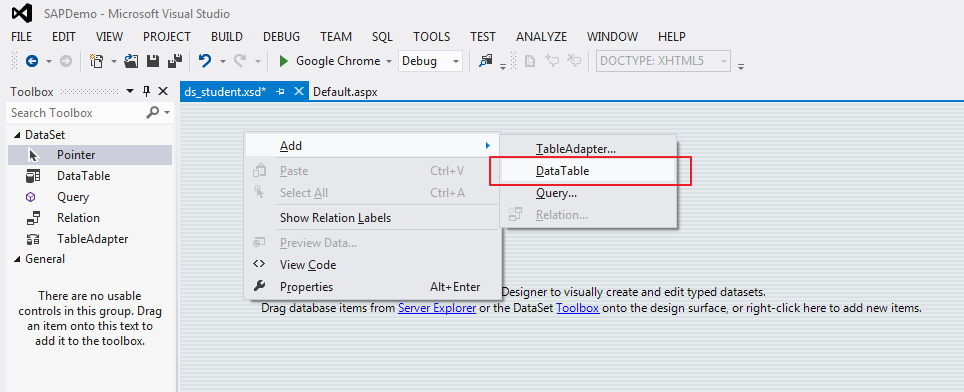Close the ds_student.xsd tab
The height and width of the screenshot is (392, 964).
pyautogui.click(x=299, y=92)
